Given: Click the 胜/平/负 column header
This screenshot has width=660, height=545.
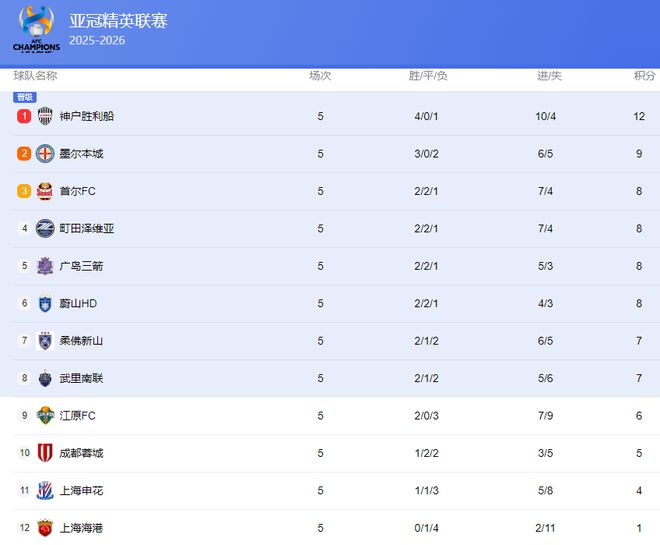Looking at the screenshot, I should (428, 76).
